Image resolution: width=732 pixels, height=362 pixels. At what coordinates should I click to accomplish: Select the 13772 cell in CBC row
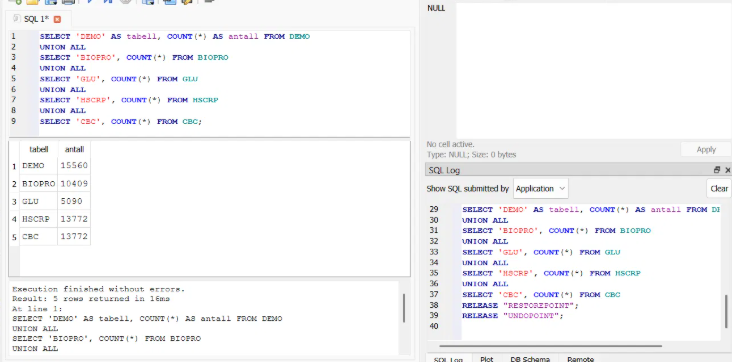pyautogui.click(x=74, y=236)
